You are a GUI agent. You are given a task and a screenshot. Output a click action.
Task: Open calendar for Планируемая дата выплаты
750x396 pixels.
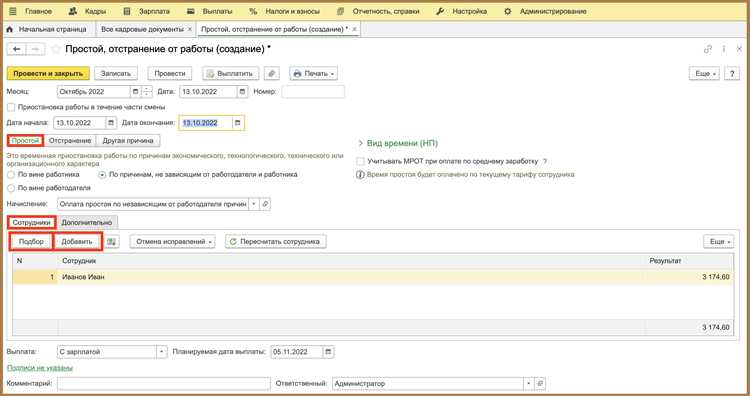click(328, 352)
